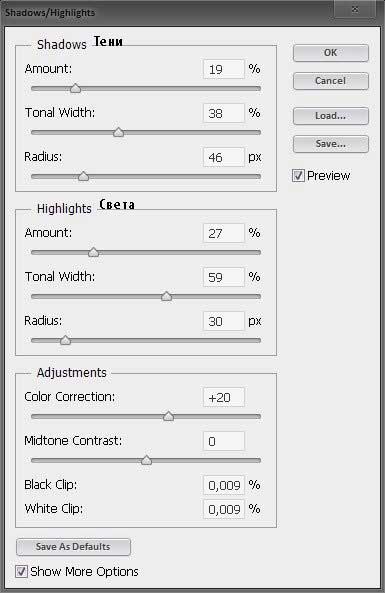Focus the Black Clip input field
385x593 pixels.
(x=224, y=485)
